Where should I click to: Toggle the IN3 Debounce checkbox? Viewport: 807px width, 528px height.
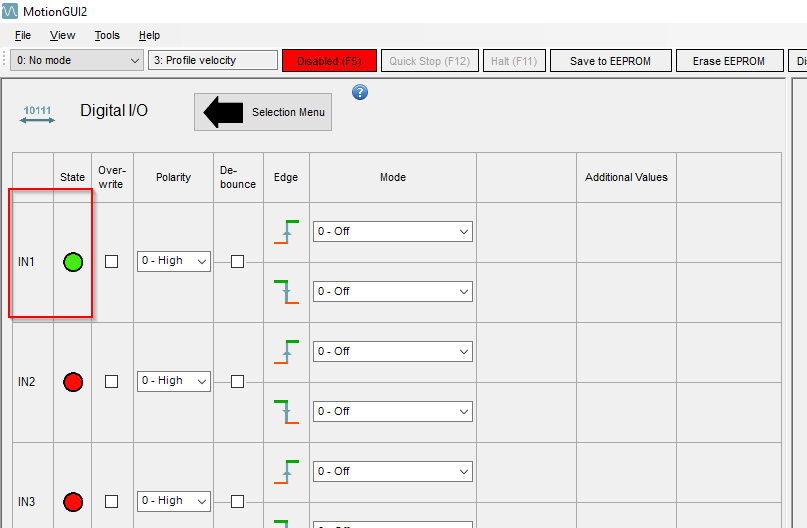click(237, 501)
